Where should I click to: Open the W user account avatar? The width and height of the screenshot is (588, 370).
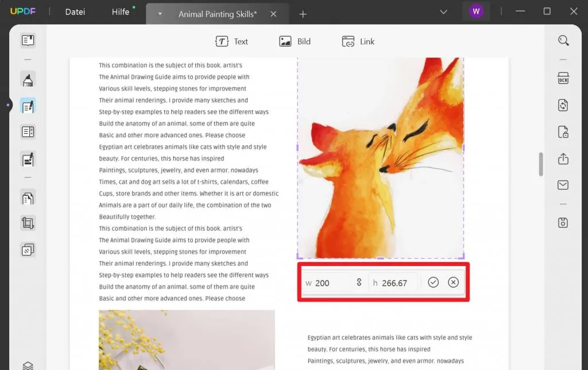476,11
